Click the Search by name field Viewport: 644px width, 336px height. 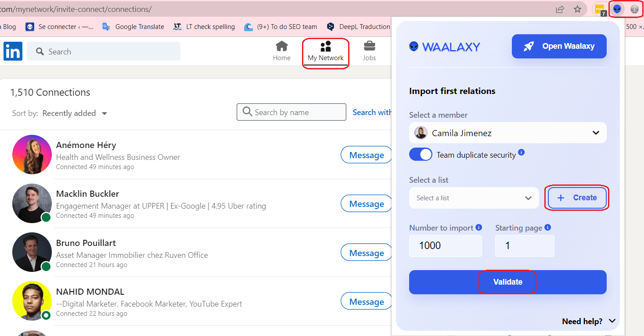pyautogui.click(x=291, y=112)
